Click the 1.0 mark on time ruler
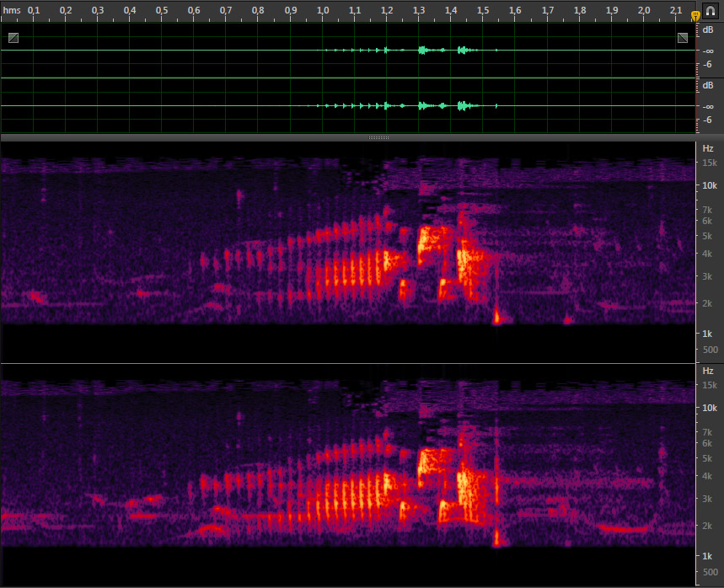Image resolution: width=724 pixels, height=588 pixels. 323,10
